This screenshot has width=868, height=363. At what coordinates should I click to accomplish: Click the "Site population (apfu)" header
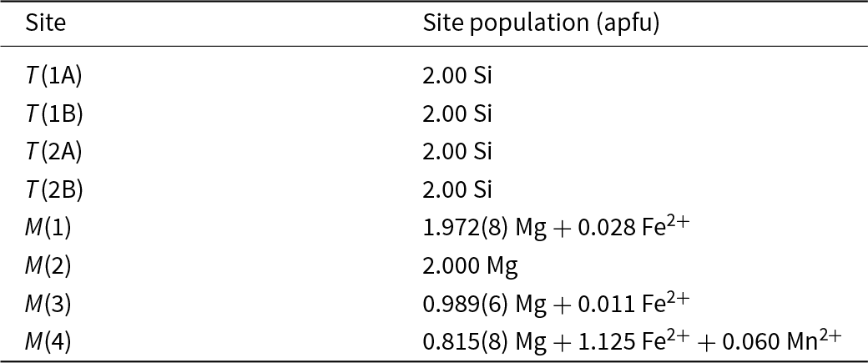click(x=542, y=23)
